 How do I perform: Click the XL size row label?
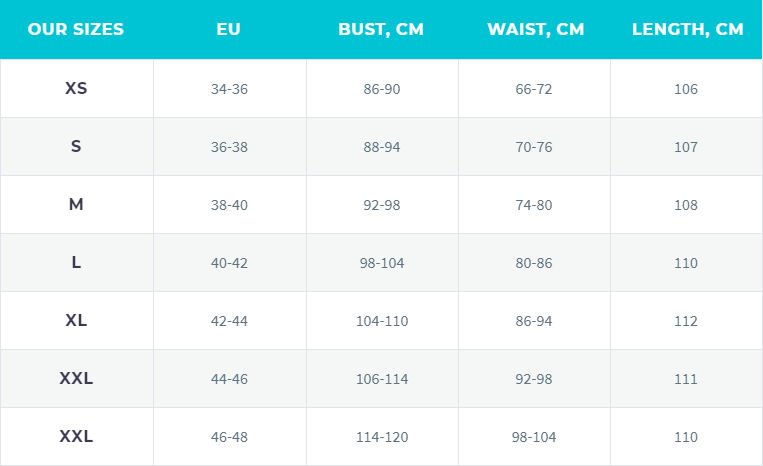click(76, 320)
